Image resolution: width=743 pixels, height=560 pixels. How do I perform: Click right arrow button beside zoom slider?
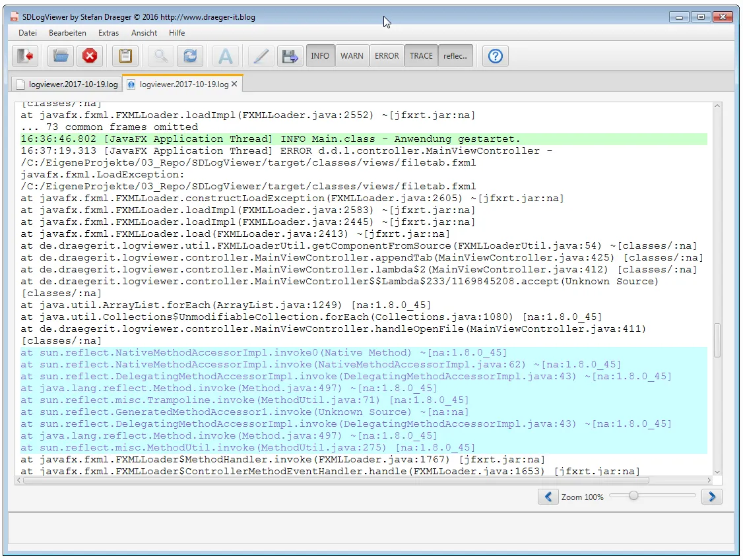tap(711, 497)
